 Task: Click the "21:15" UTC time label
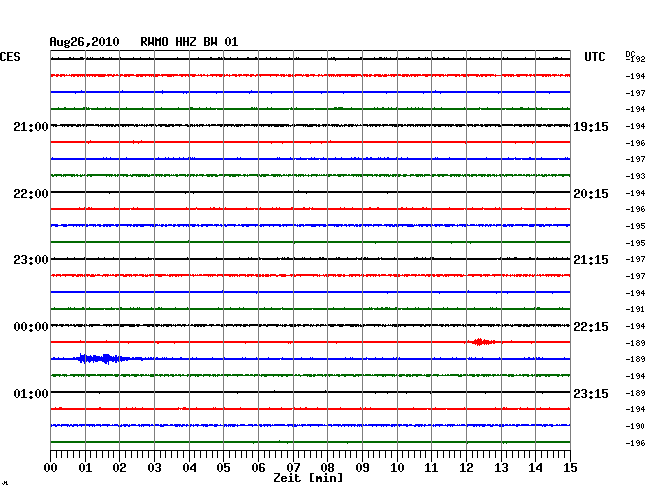pos(591,260)
